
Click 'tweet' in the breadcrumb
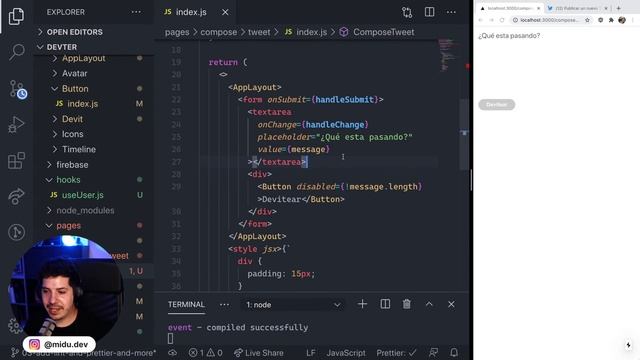(x=259, y=32)
